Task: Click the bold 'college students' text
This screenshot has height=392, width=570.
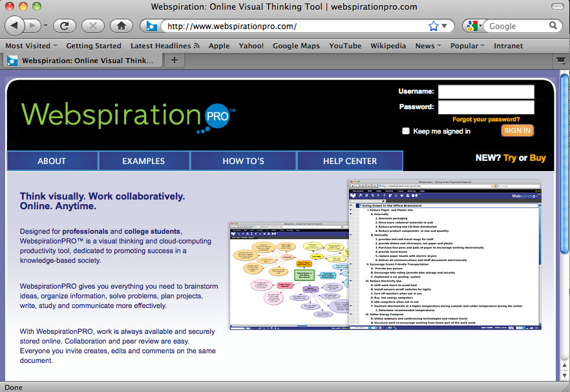Action: pyautogui.click(x=152, y=231)
